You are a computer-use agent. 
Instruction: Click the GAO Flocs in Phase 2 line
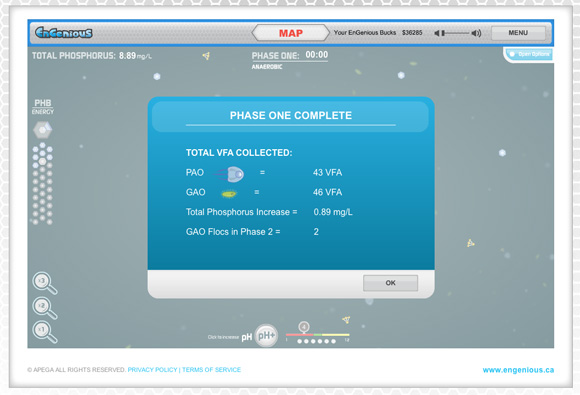[252, 232]
